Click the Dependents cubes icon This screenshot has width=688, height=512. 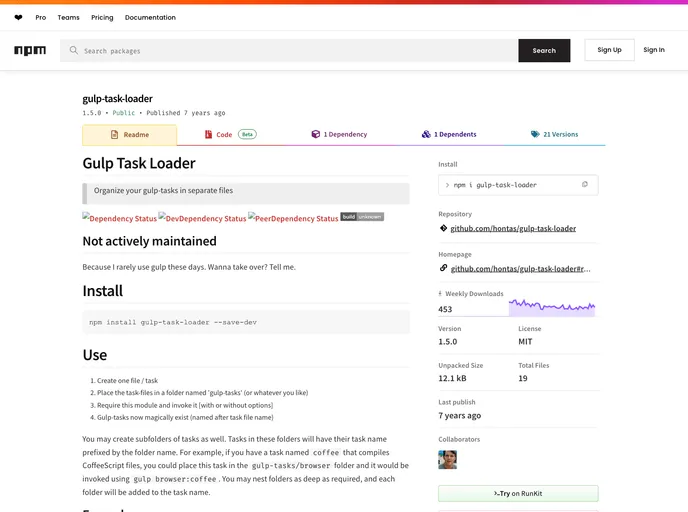426,134
